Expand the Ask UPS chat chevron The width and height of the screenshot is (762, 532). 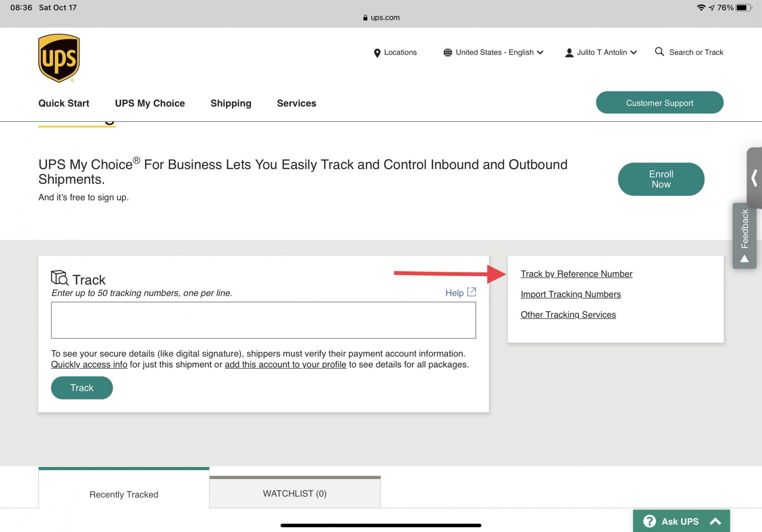[715, 521]
